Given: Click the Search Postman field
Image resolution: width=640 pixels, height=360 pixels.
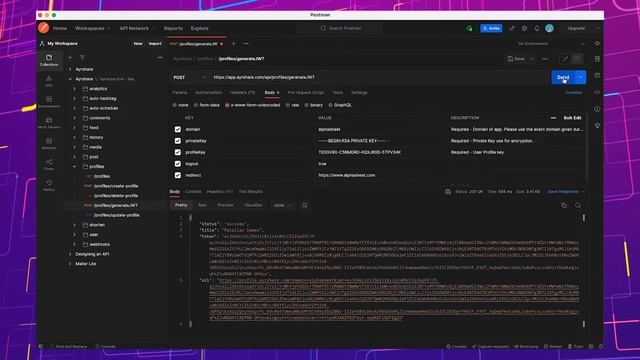Looking at the screenshot, I should (340, 28).
